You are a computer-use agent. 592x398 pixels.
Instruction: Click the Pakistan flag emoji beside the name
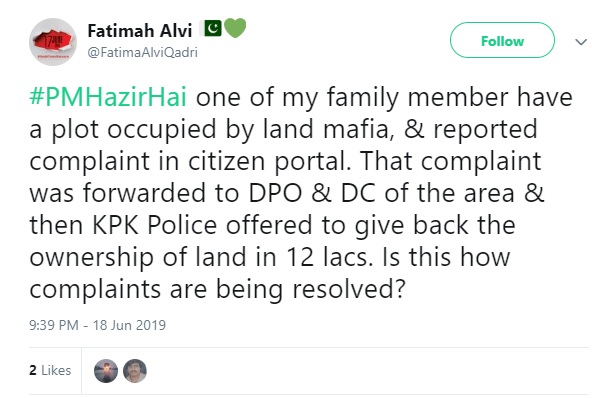[213, 28]
